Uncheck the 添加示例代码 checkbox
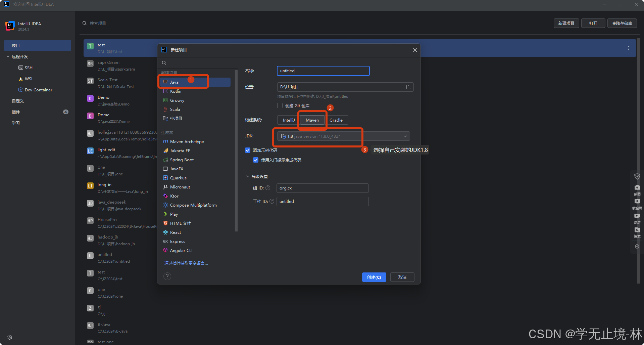Screen dimensions: 644x345 [248, 150]
